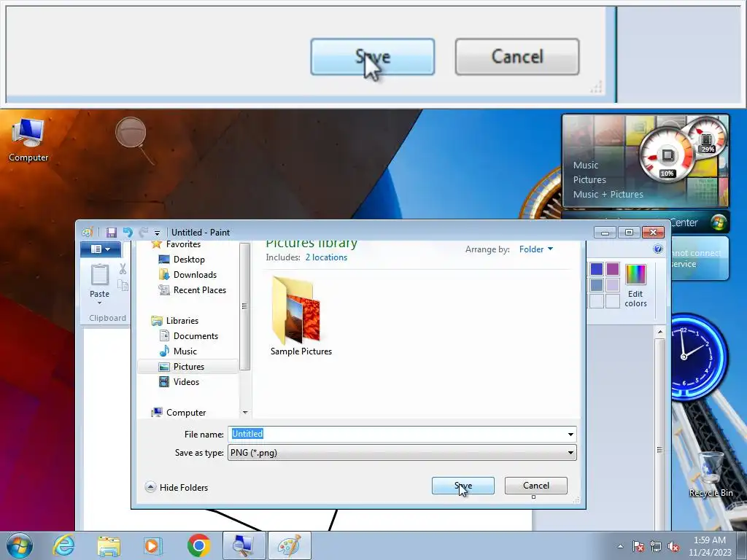Click the Edit colors button

pos(635,286)
